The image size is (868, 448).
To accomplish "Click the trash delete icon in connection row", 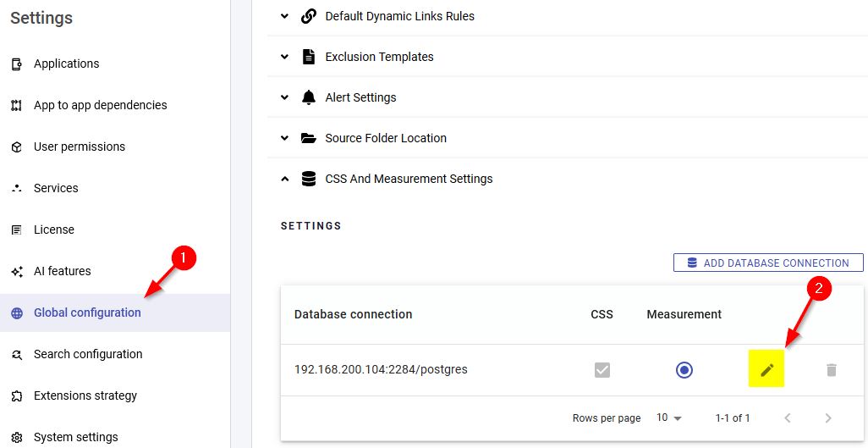I will tap(831, 370).
